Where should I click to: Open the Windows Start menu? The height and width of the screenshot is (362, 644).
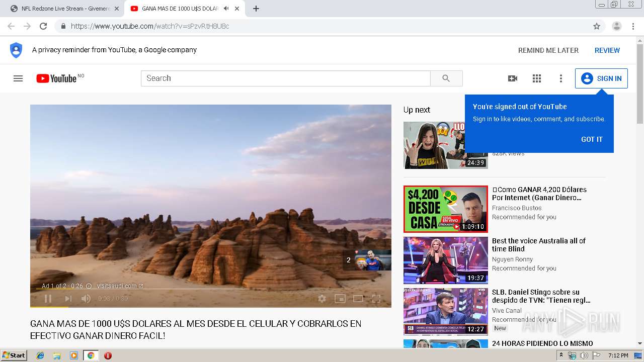(14, 355)
